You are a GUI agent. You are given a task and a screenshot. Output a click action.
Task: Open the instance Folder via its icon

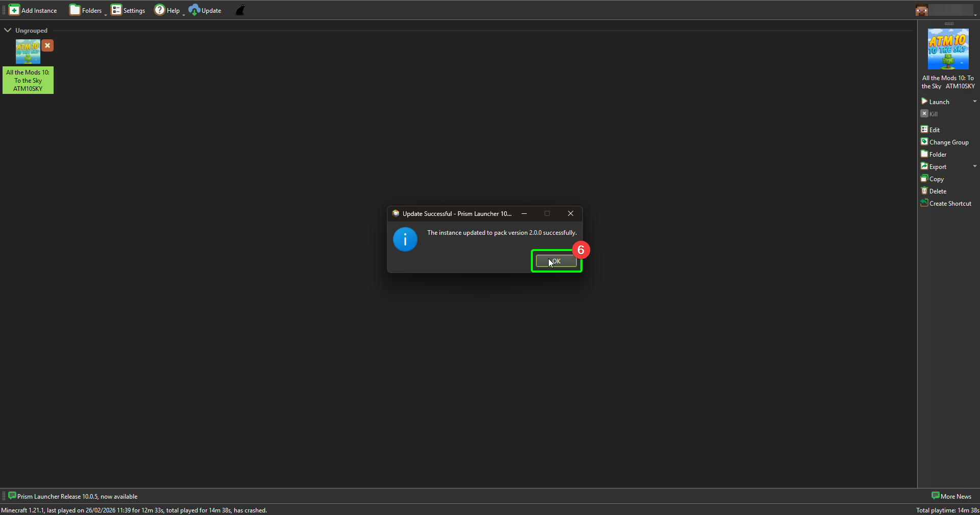(924, 154)
